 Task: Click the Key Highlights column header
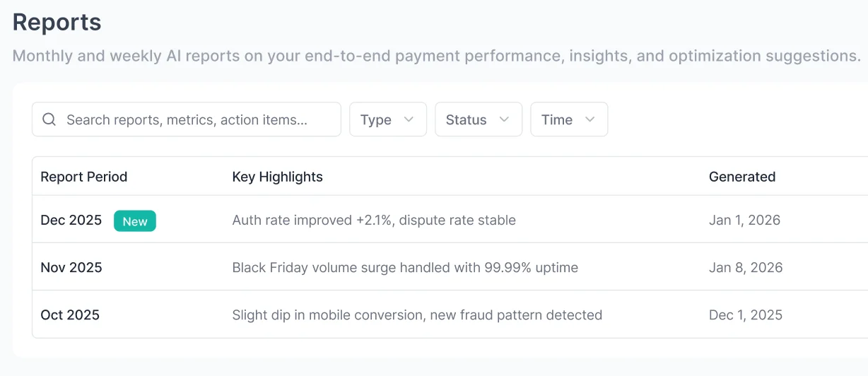point(277,177)
